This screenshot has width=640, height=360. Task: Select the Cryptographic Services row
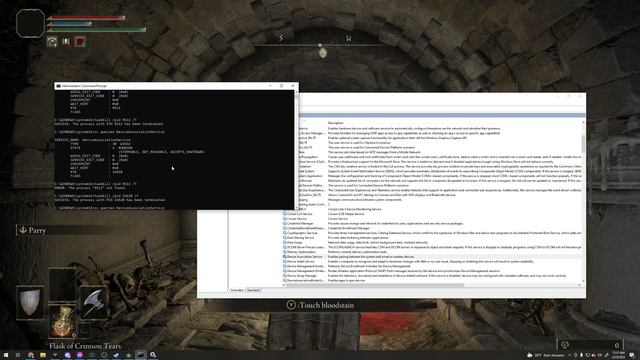(433, 233)
